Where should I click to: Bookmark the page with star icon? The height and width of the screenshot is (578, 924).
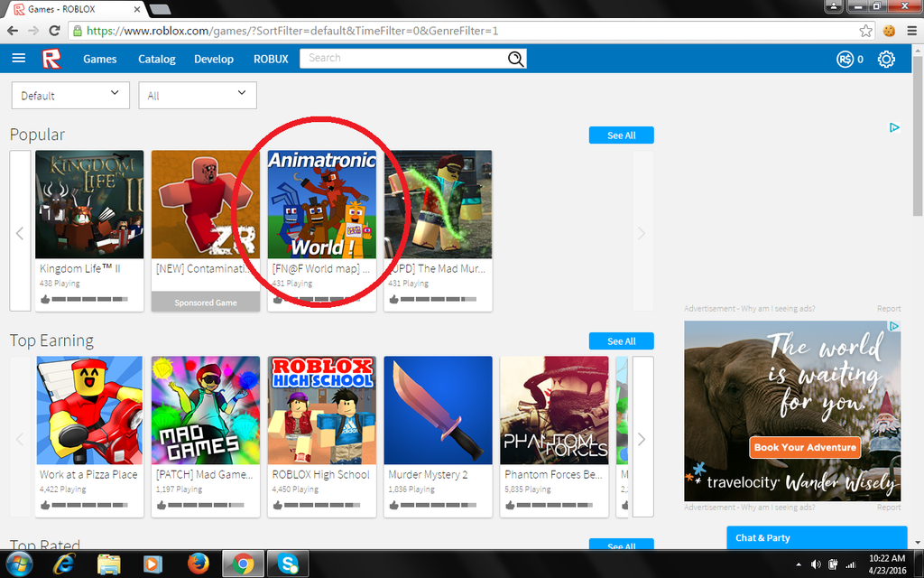pos(865,31)
